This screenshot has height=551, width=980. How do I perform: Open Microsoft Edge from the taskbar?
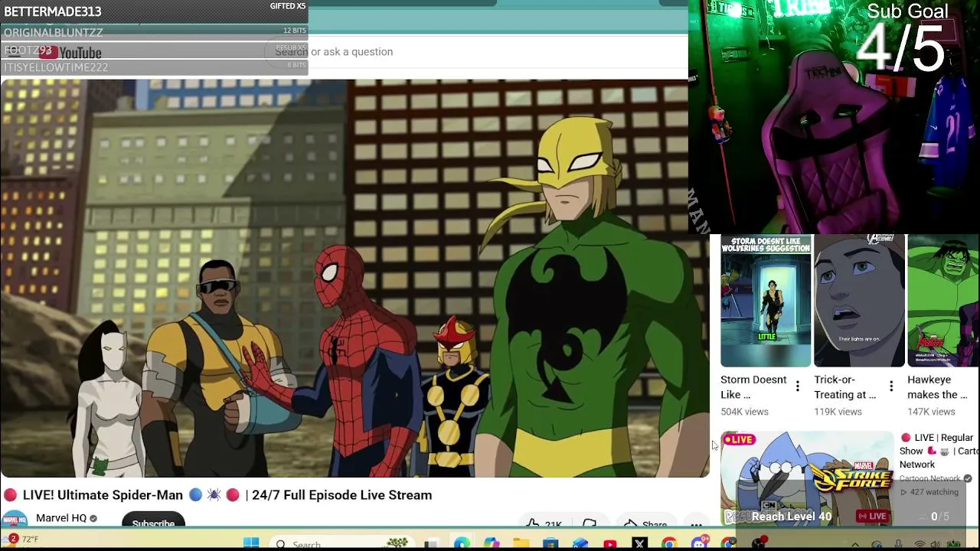[x=462, y=543]
